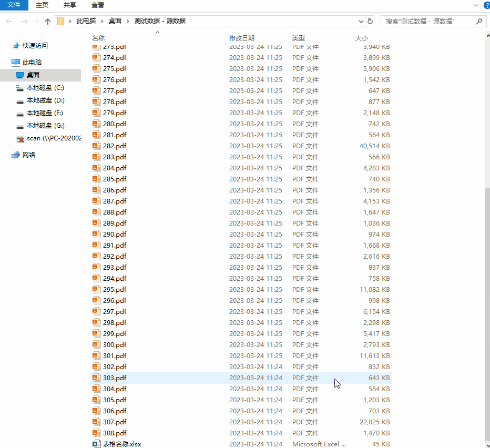Viewport: 490px width, 448px height.
Task: Open the 文件 menu
Action: pos(14,5)
